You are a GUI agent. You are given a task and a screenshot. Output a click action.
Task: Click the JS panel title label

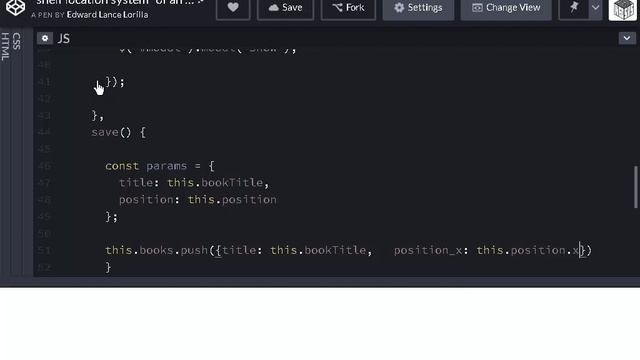click(63, 38)
